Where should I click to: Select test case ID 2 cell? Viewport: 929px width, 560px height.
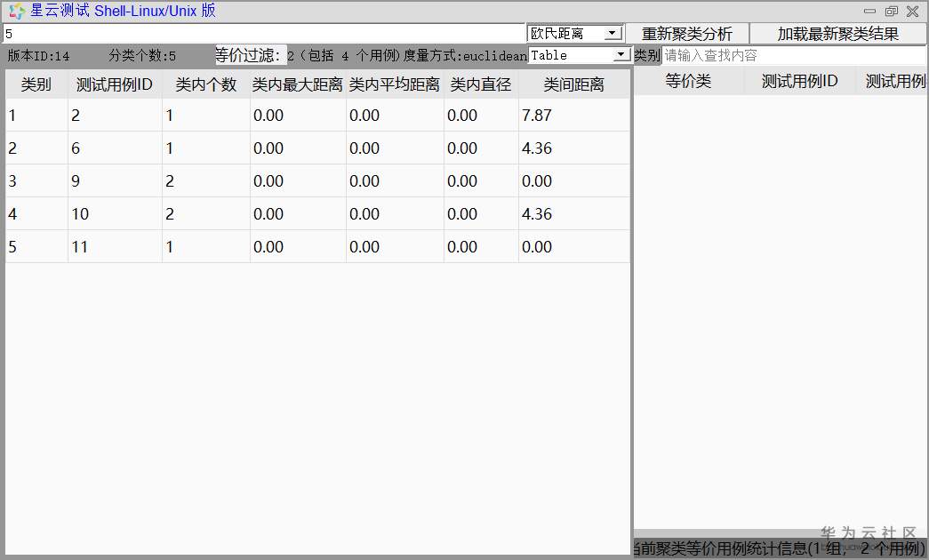pos(115,115)
